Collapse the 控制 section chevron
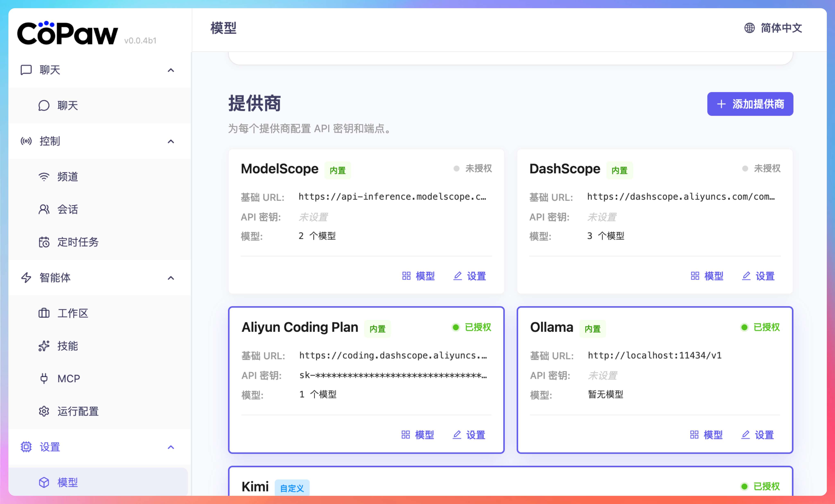The width and height of the screenshot is (835, 504). [x=171, y=141]
